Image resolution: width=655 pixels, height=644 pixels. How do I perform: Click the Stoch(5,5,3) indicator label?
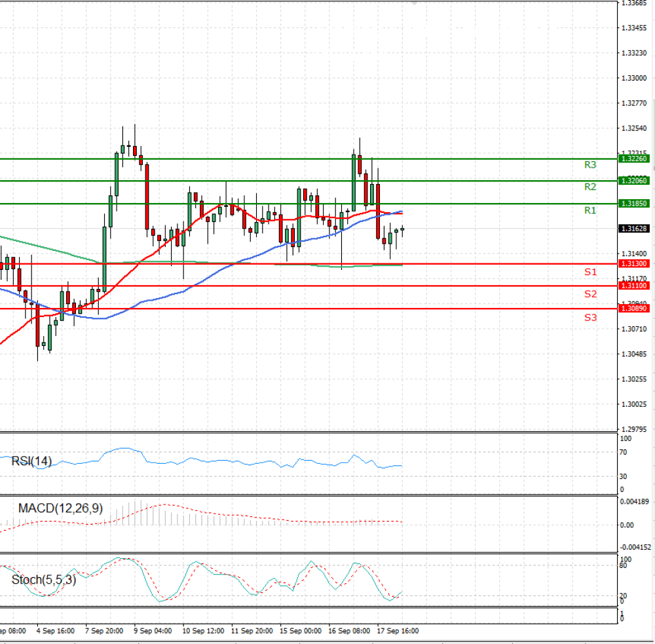pos(44,580)
